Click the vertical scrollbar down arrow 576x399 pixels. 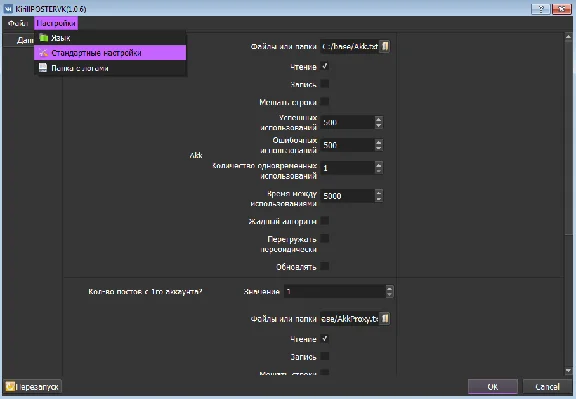click(568, 371)
